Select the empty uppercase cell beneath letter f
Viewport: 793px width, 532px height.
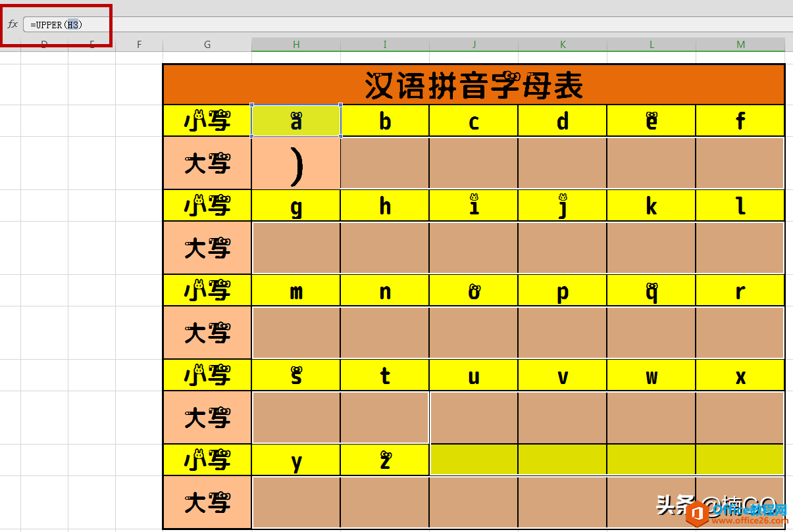pos(740,163)
